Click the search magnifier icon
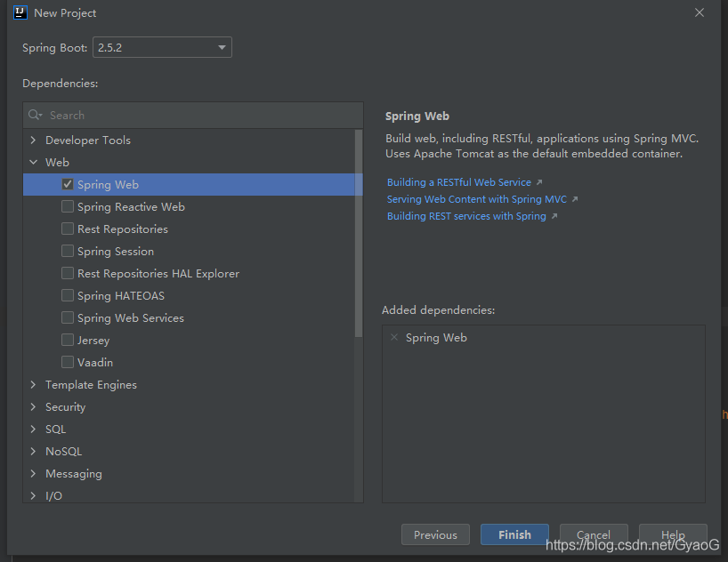 tap(35, 115)
